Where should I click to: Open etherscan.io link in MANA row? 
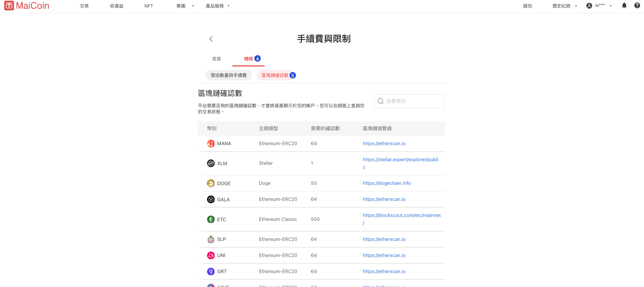click(384, 144)
